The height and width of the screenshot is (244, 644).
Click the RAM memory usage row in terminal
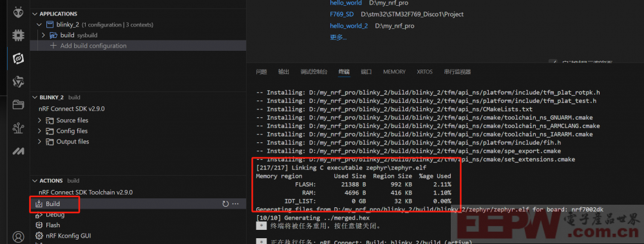coord(353,193)
